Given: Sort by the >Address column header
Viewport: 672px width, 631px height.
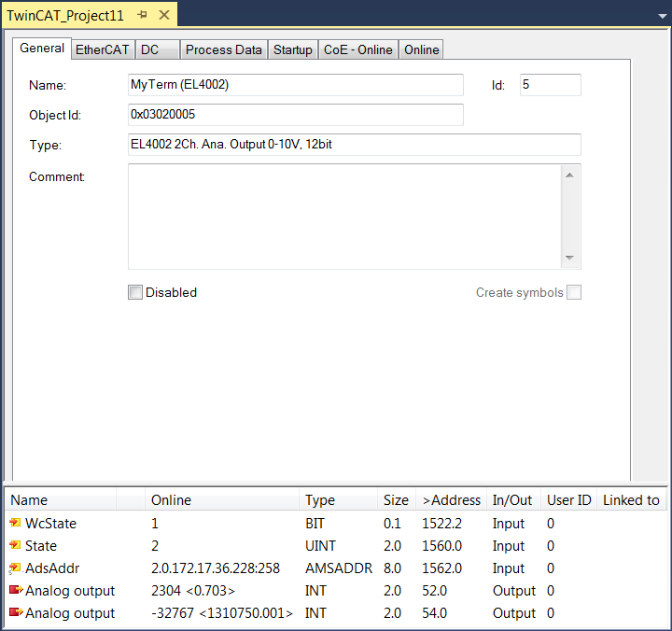Looking at the screenshot, I should pyautogui.click(x=452, y=499).
